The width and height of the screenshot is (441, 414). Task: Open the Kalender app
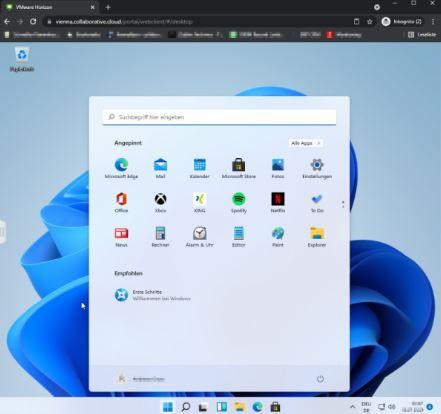[x=199, y=168]
